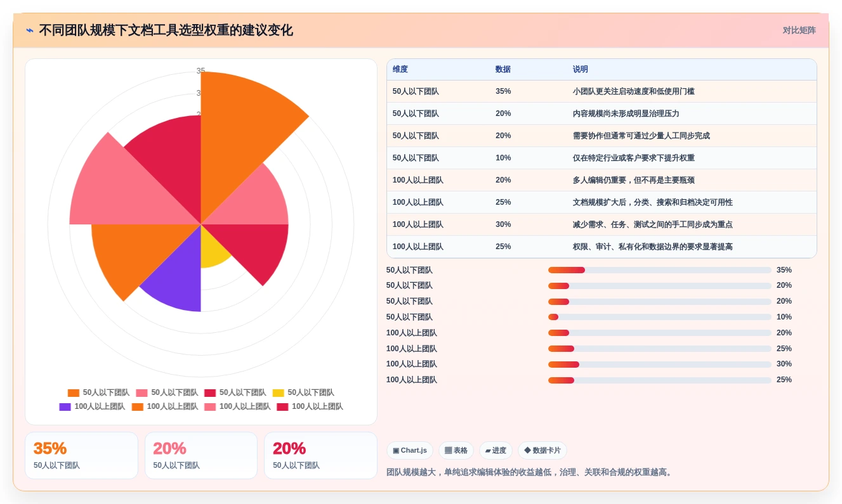Click the 35% progress bar

pyautogui.click(x=660, y=270)
